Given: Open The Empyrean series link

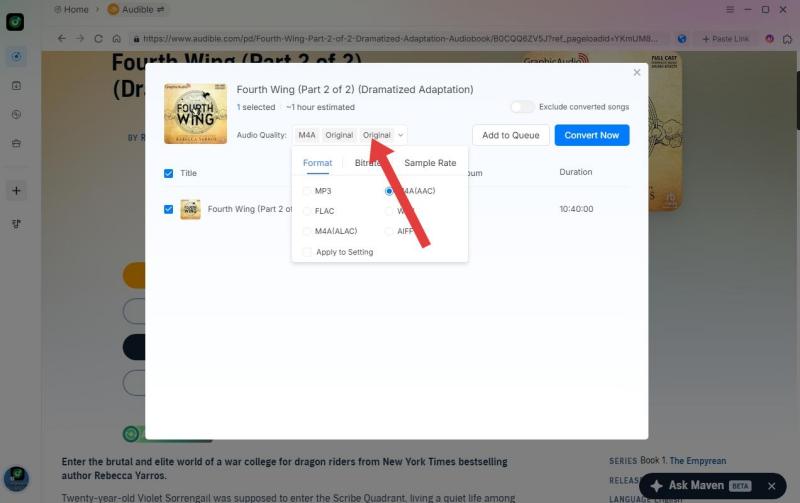Looking at the screenshot, I should [x=697, y=461].
